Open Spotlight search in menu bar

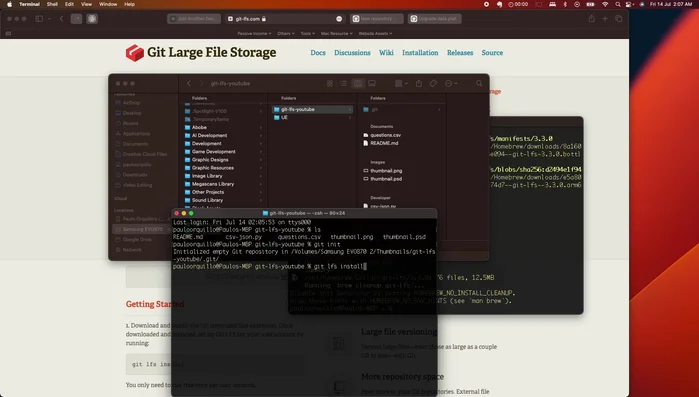click(618, 4)
